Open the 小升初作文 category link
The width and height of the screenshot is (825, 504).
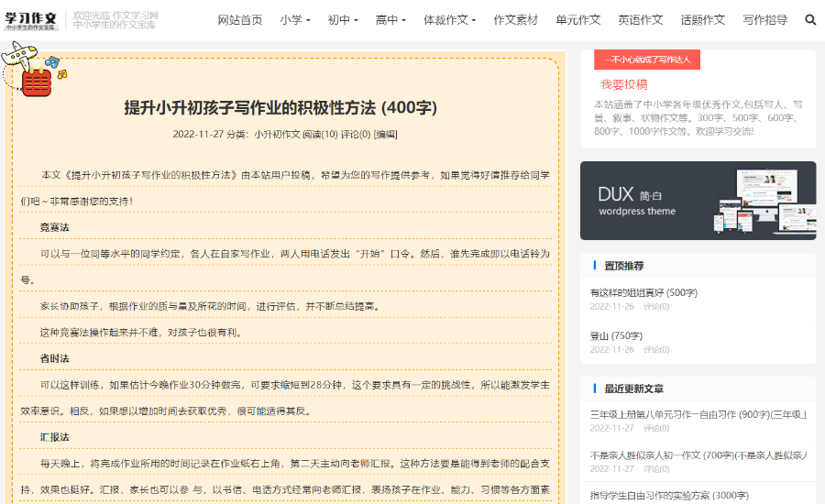277,134
